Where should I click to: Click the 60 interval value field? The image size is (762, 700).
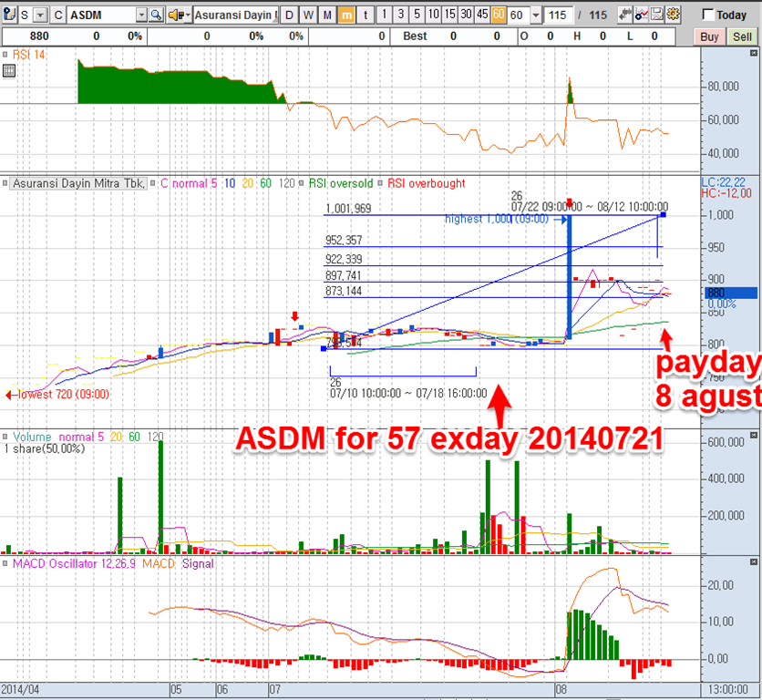click(519, 15)
